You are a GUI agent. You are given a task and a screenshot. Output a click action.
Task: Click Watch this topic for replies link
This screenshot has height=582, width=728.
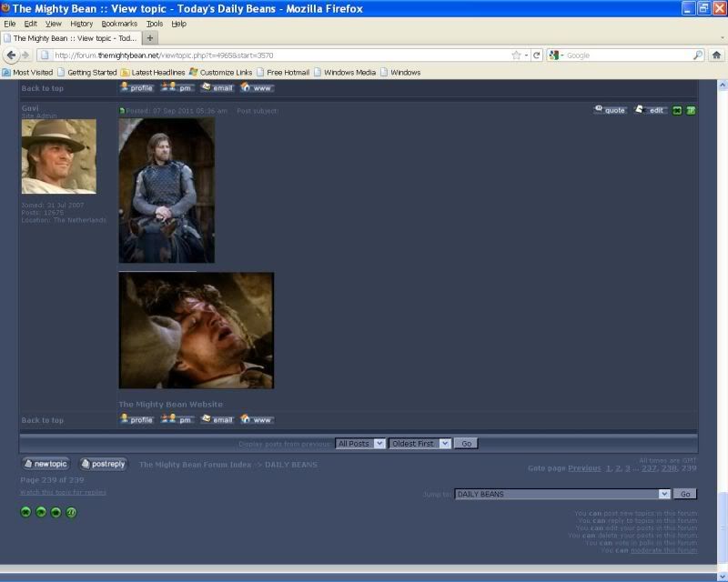(63, 492)
